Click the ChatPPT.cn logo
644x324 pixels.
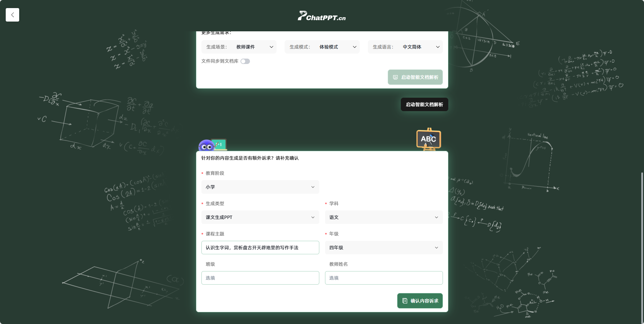[x=322, y=16]
